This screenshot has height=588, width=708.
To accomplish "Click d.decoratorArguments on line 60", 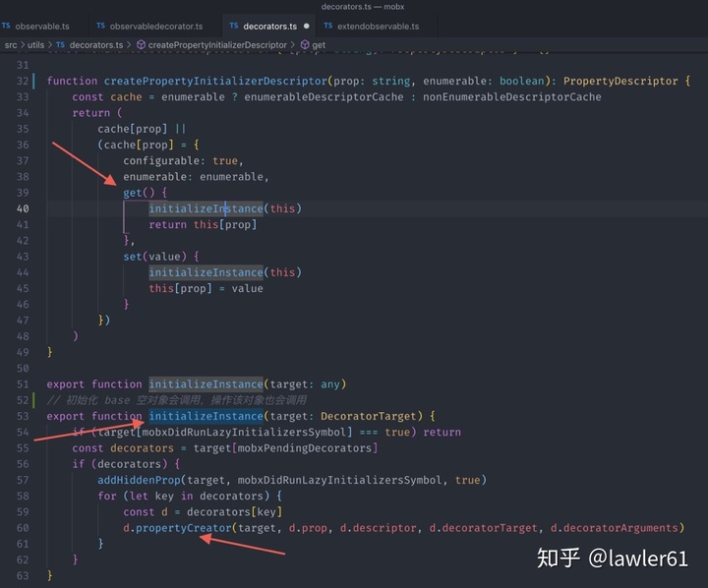I will (614, 528).
